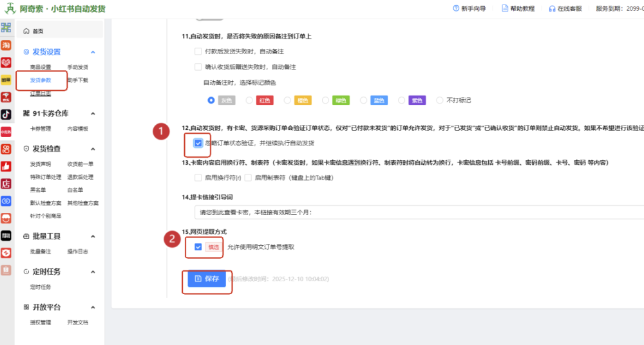The width and height of the screenshot is (644, 345).
Task: Uncheck 允许使用明文订单号提取 checkbox
Action: (x=198, y=247)
